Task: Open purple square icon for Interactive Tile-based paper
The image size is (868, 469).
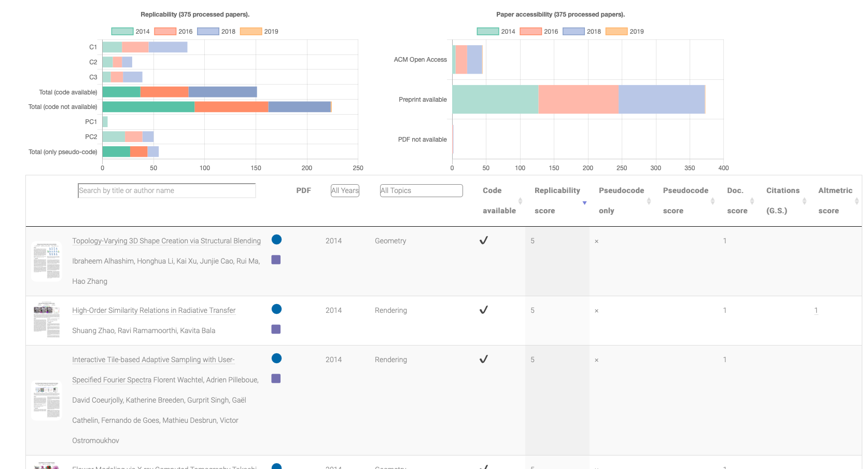Action: (276, 378)
